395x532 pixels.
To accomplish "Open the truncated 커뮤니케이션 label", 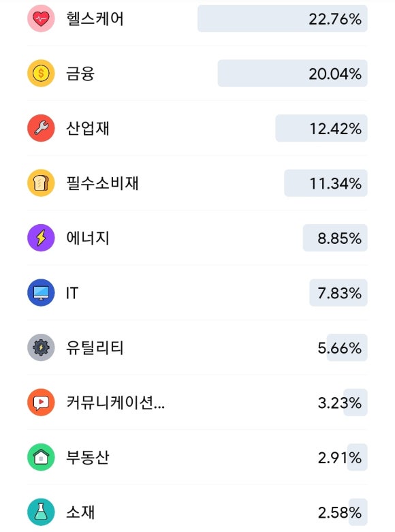I will point(115,403).
